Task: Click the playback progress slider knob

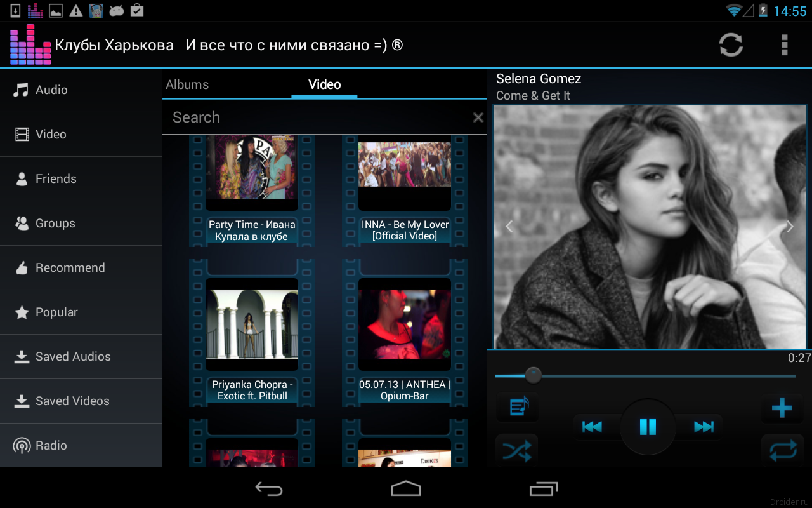Action: point(534,375)
